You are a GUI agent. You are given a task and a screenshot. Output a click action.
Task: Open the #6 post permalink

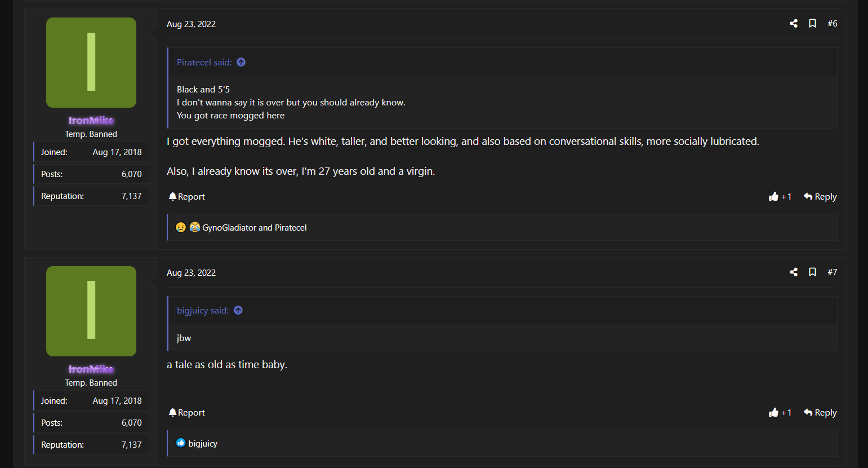(x=832, y=24)
